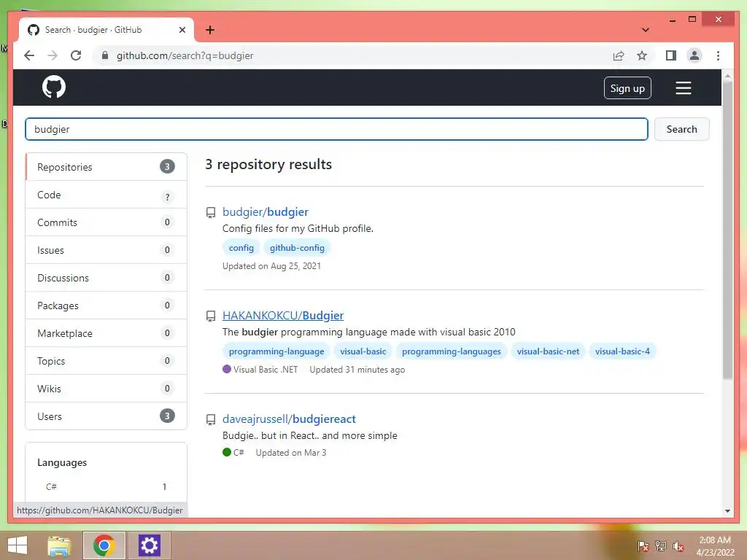The image size is (747, 560).
Task: Select the Issues search filter
Action: pos(106,250)
